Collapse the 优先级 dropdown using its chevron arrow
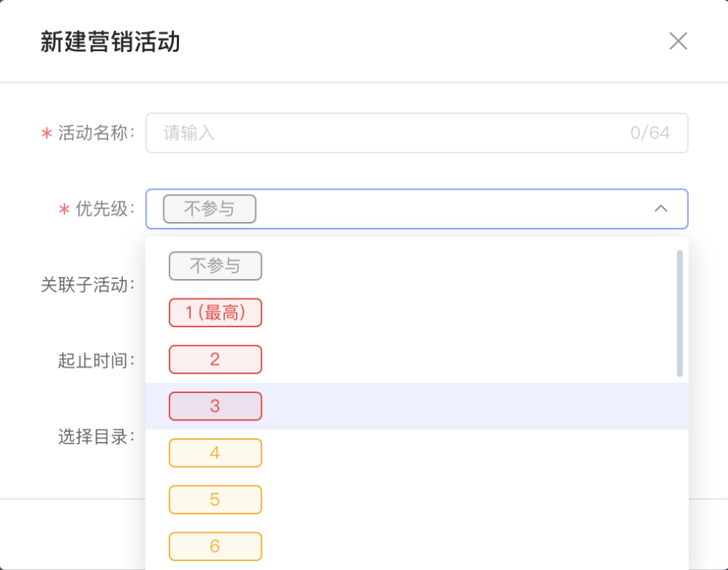 coord(661,209)
